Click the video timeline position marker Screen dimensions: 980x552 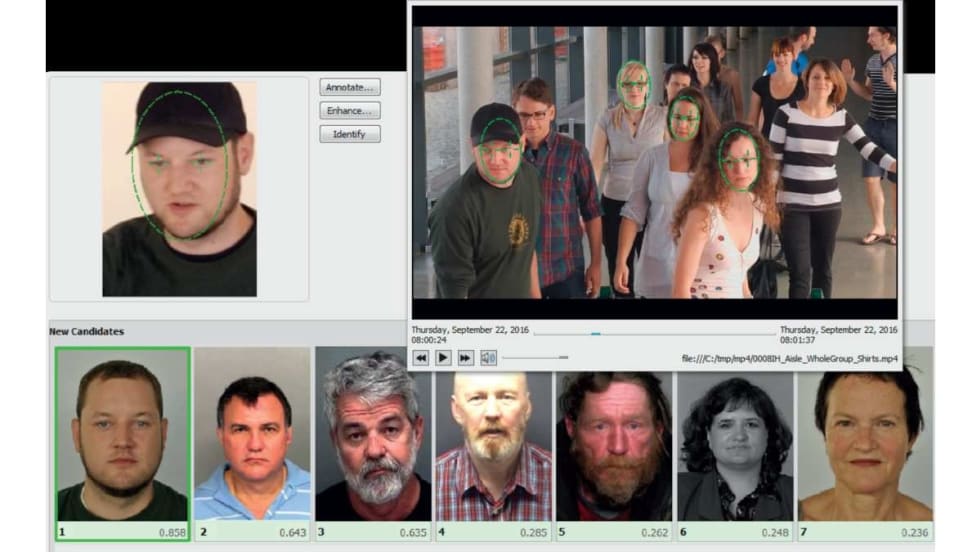point(596,334)
